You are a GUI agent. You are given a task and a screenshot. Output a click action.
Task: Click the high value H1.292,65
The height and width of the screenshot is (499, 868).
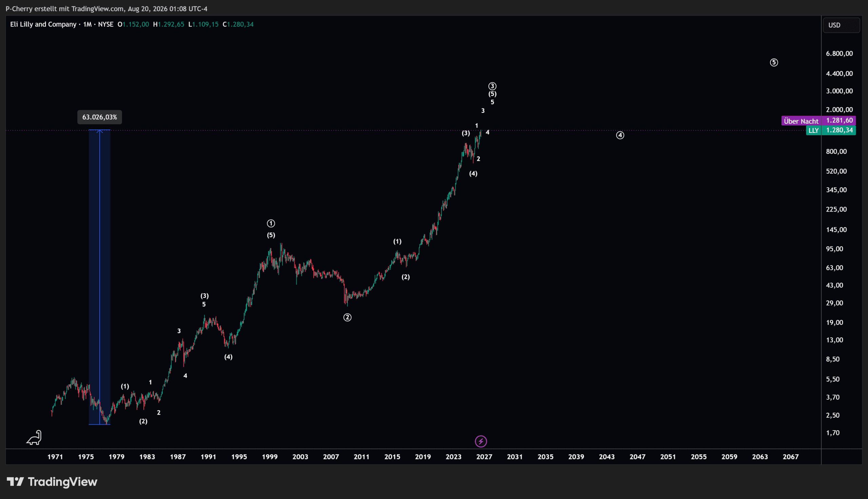tap(169, 24)
